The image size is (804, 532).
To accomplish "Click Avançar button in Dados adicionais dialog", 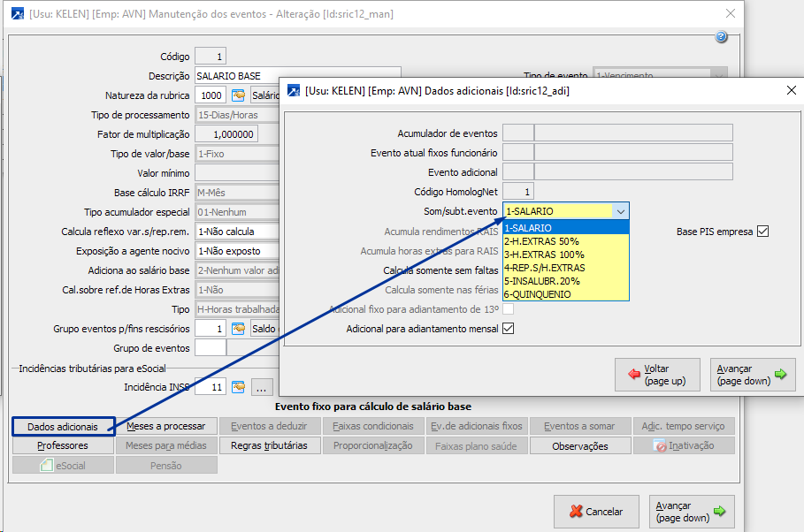I will pos(753,375).
